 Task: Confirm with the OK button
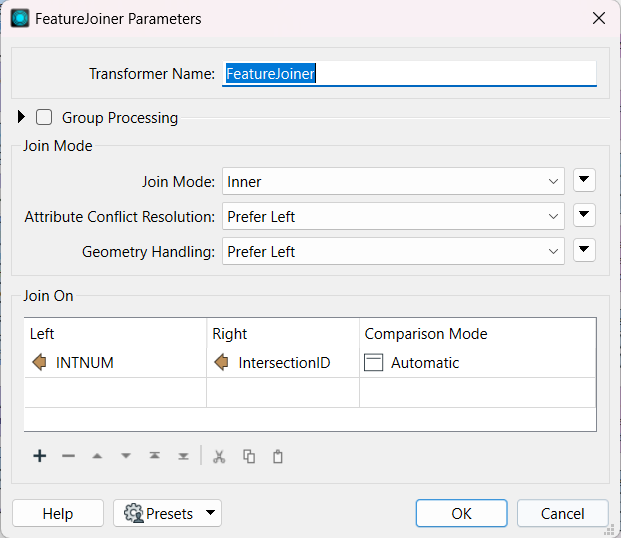[x=461, y=513]
